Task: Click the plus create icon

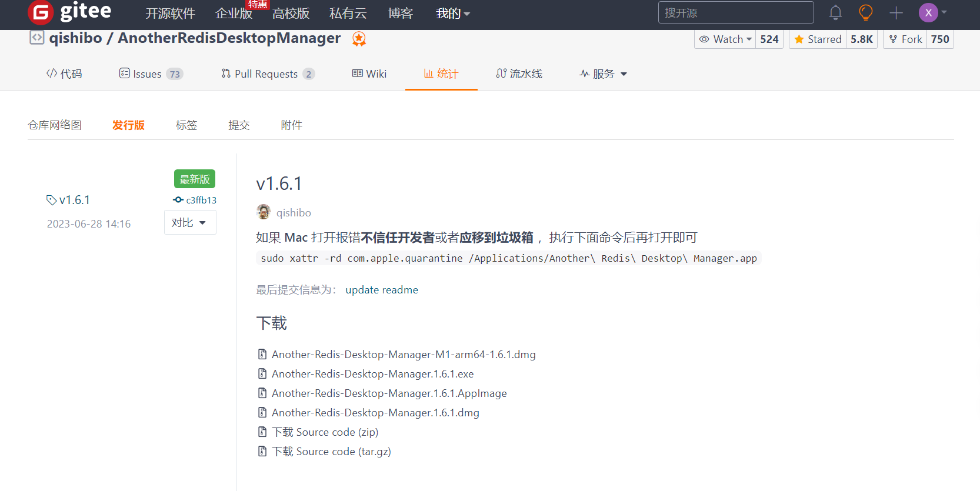Action: tap(896, 12)
